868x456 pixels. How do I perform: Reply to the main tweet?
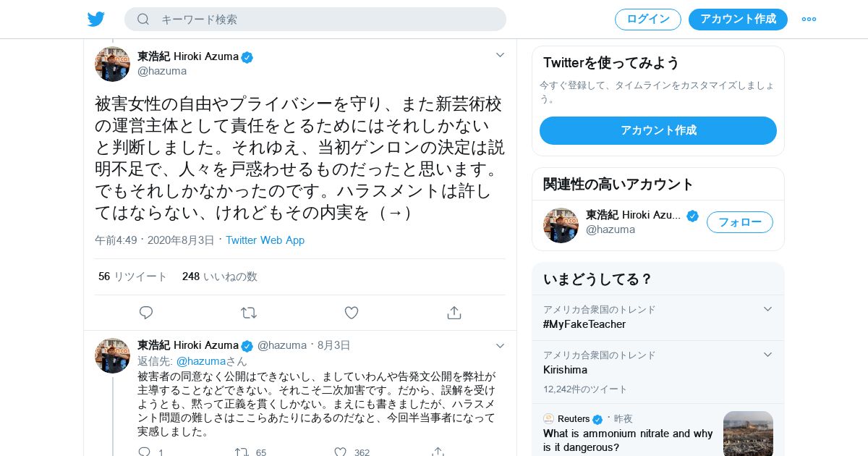click(x=146, y=313)
